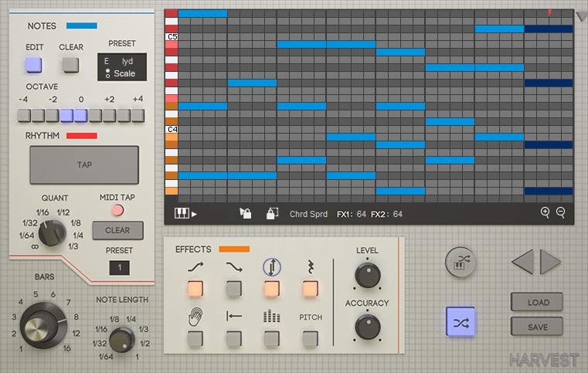Screen dimensions: 588x373
Task: Click the piano keyboard play icon
Action: 185,213
